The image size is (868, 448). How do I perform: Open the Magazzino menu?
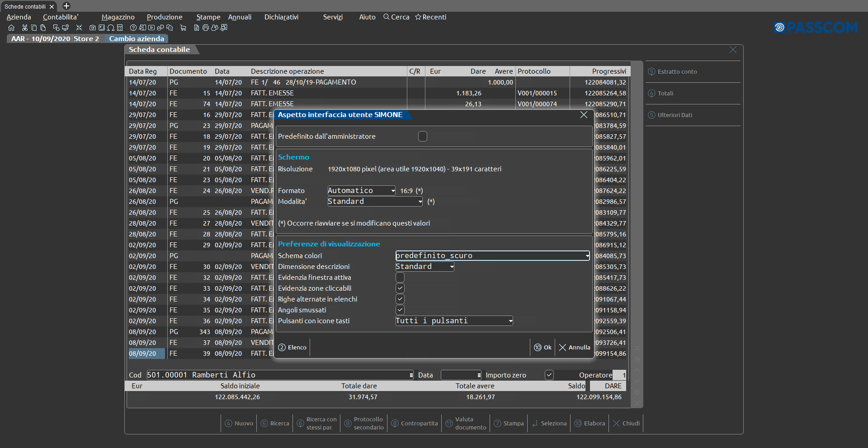tap(118, 17)
